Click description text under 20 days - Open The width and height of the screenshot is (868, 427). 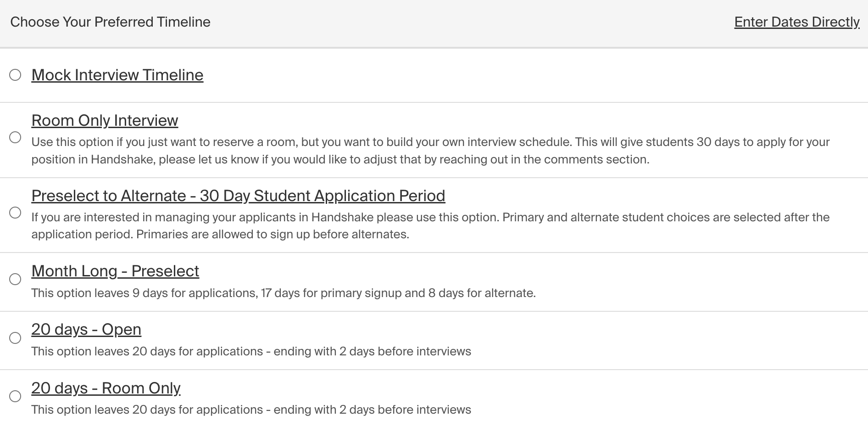pos(251,351)
